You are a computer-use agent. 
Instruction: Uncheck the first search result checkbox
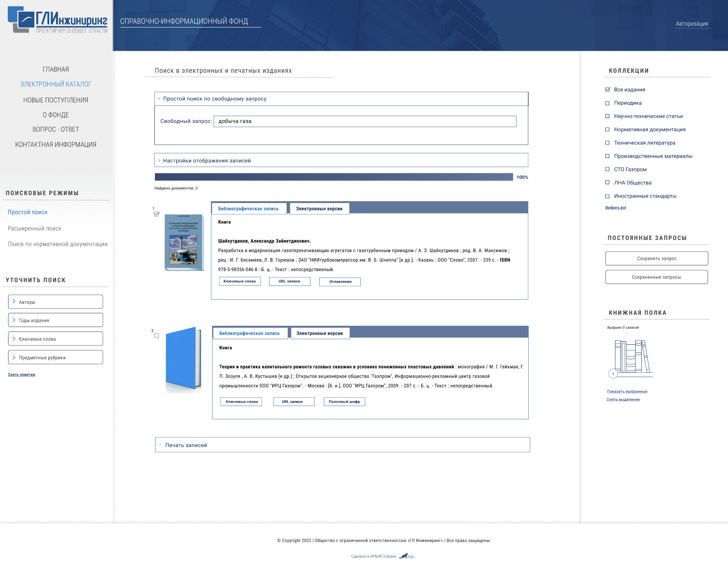point(157,214)
